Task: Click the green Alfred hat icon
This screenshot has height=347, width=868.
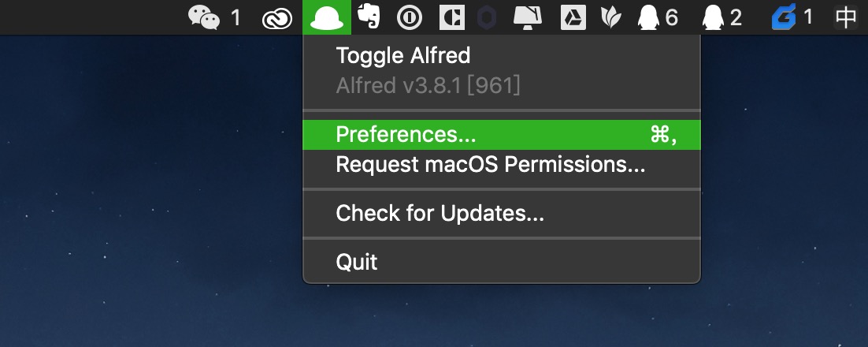Action: point(327,17)
